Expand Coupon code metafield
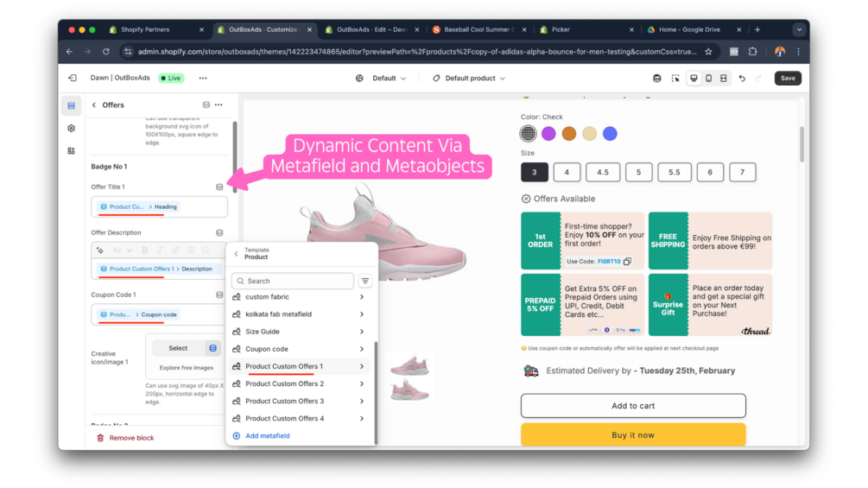868x488 pixels. [x=299, y=349]
